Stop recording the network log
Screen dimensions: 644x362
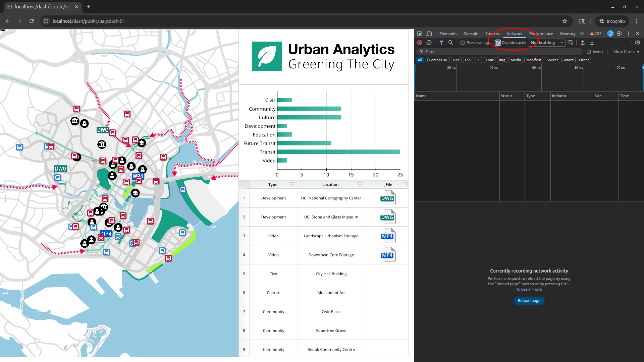coord(420,43)
